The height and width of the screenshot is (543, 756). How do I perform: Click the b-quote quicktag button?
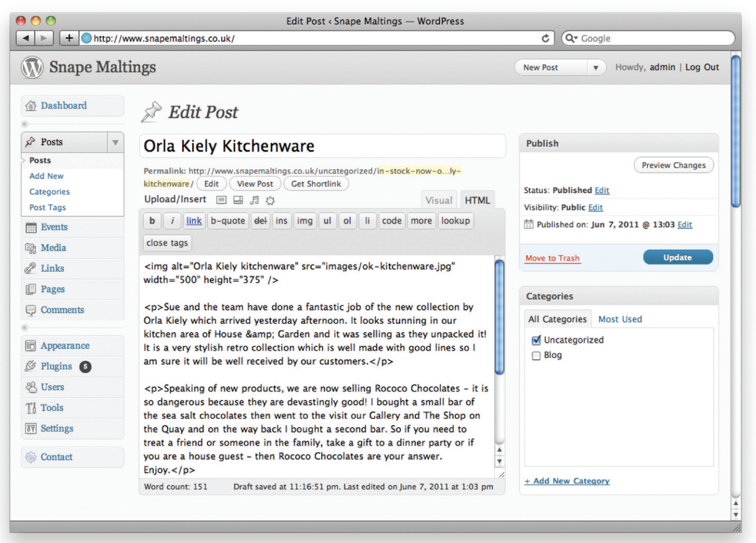pyautogui.click(x=228, y=221)
